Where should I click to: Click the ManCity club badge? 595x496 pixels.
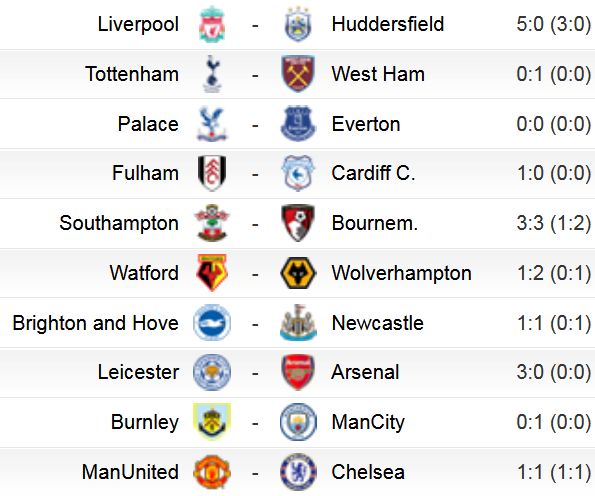pyautogui.click(x=298, y=422)
